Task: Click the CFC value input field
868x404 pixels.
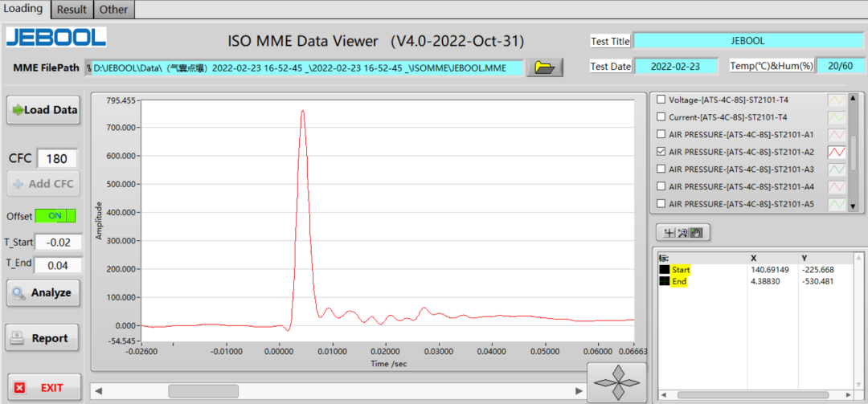Action: (x=57, y=158)
